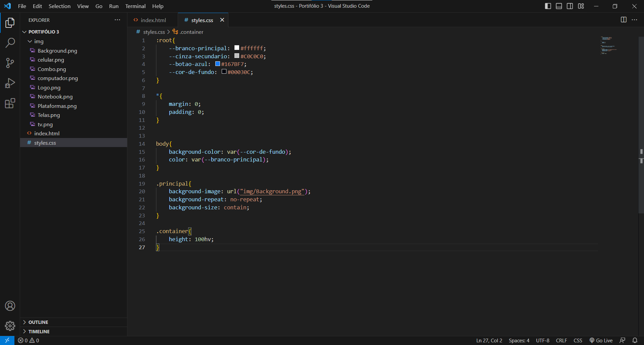Open Notebook.png in explorer
Image resolution: width=644 pixels, height=345 pixels.
pos(73,96)
